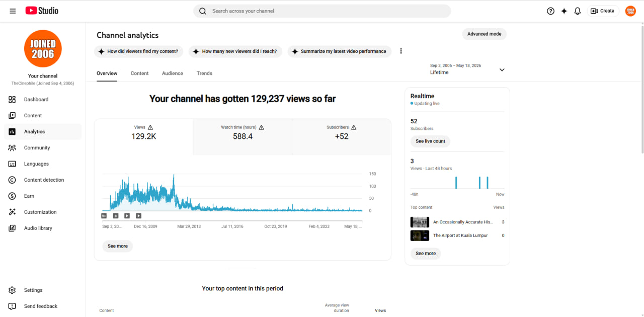The height and width of the screenshot is (317, 644).
Task: Click the search across your channel field
Action: (322, 11)
